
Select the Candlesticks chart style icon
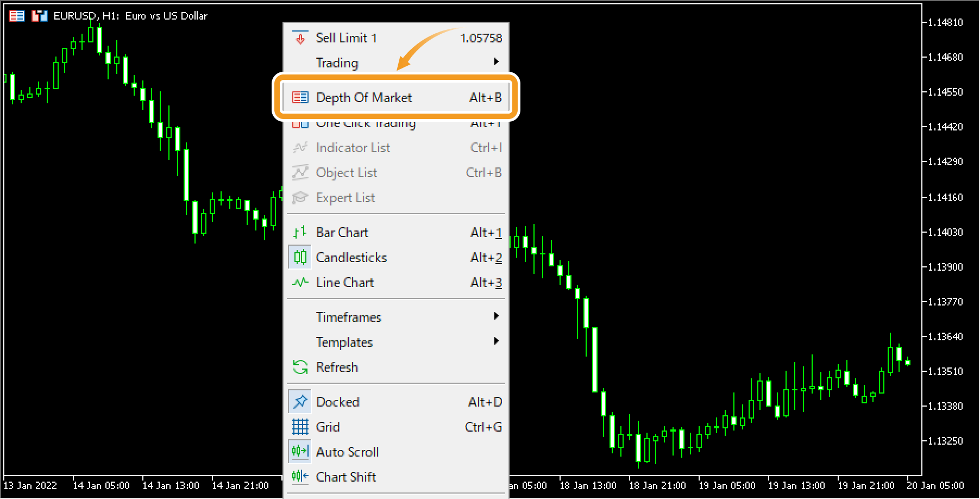pos(299,257)
